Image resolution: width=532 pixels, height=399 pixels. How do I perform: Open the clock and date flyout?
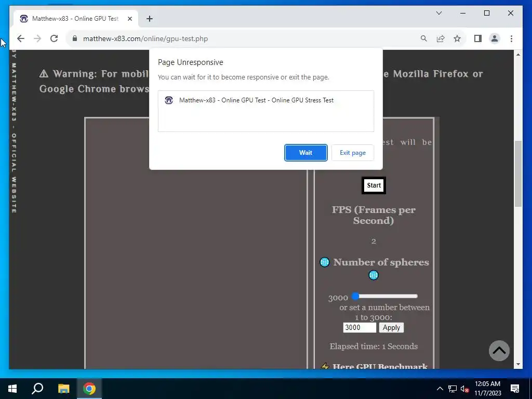tap(487, 389)
